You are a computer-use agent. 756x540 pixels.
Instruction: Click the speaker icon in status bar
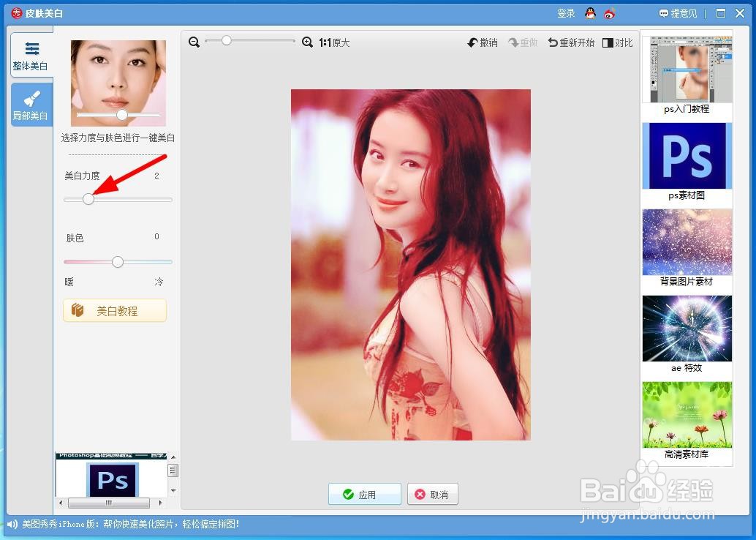click(12, 524)
